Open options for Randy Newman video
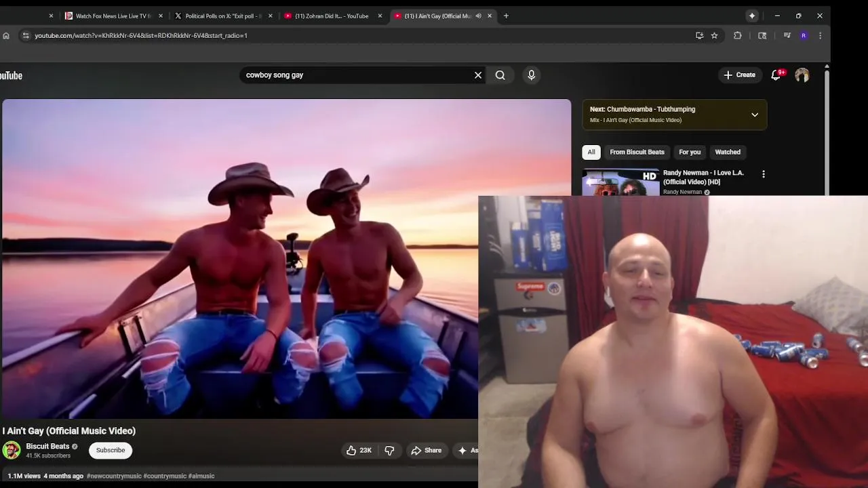The width and height of the screenshot is (868, 488). coord(764,174)
